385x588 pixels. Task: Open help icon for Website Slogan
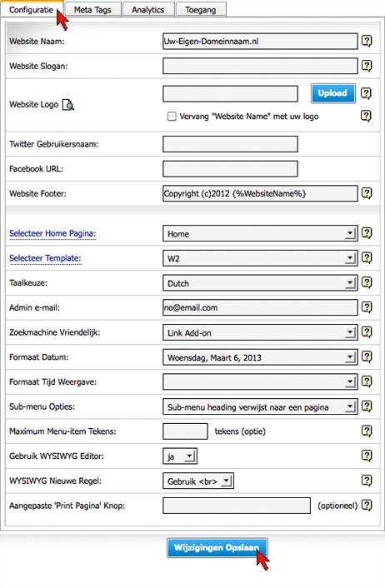367,66
